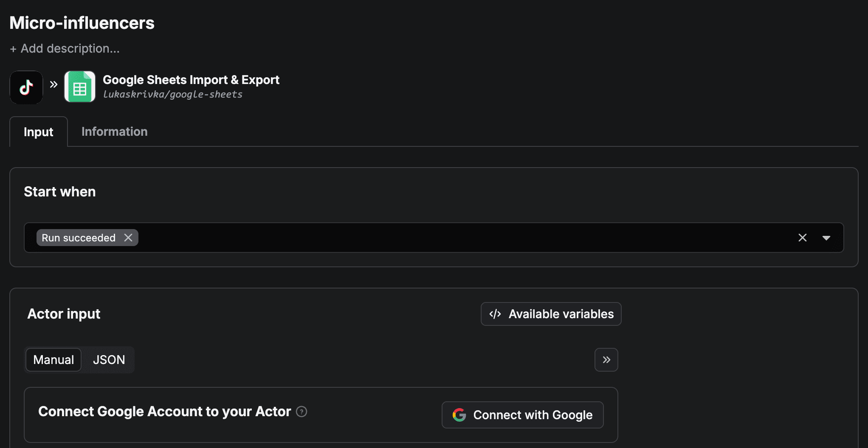Switch to the Information tab

114,132
